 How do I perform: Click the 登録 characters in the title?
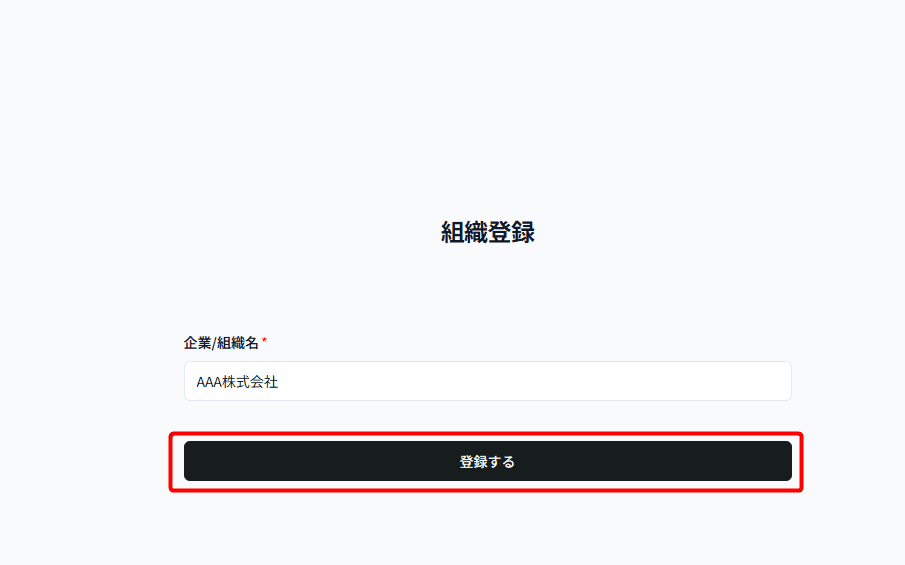coord(511,232)
